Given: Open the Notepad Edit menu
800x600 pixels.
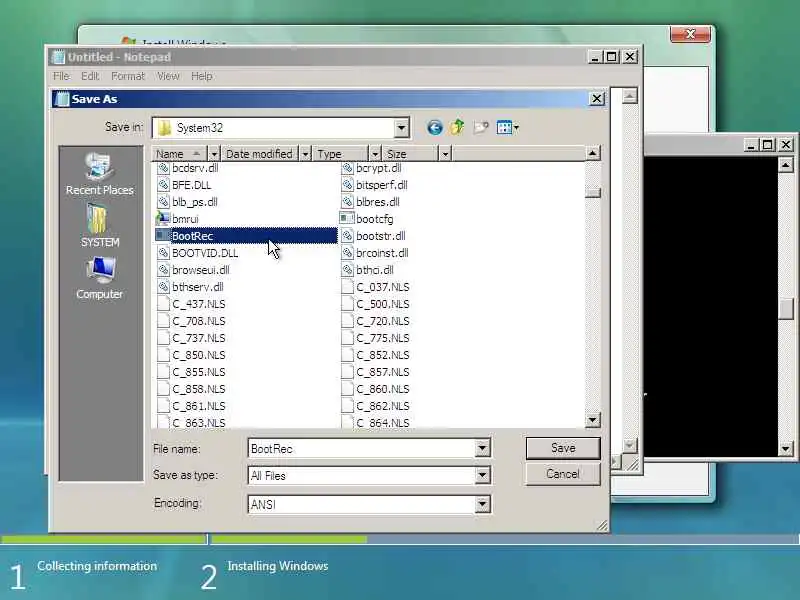Looking at the screenshot, I should coord(90,76).
